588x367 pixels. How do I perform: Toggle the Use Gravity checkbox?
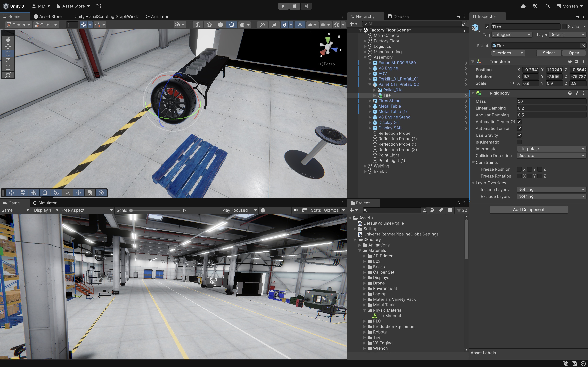click(x=519, y=135)
